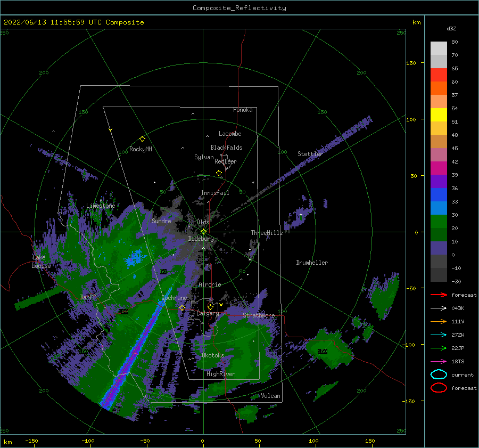Image resolution: width=479 pixels, height=448 pixels.
Task: Pick the orange 57-60 dBZ color swatch
Action: [439, 88]
